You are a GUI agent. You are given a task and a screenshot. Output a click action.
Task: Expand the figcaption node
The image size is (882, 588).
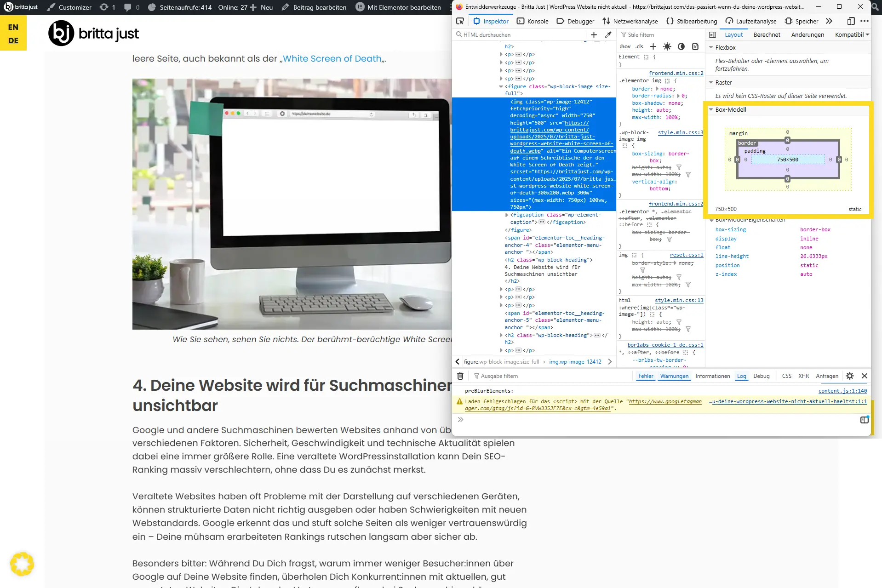tap(507, 215)
